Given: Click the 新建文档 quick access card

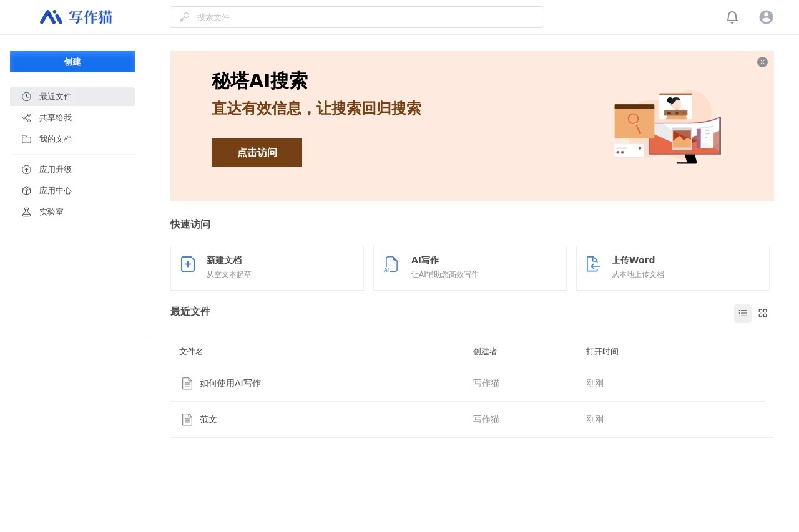Looking at the screenshot, I should coord(267,268).
